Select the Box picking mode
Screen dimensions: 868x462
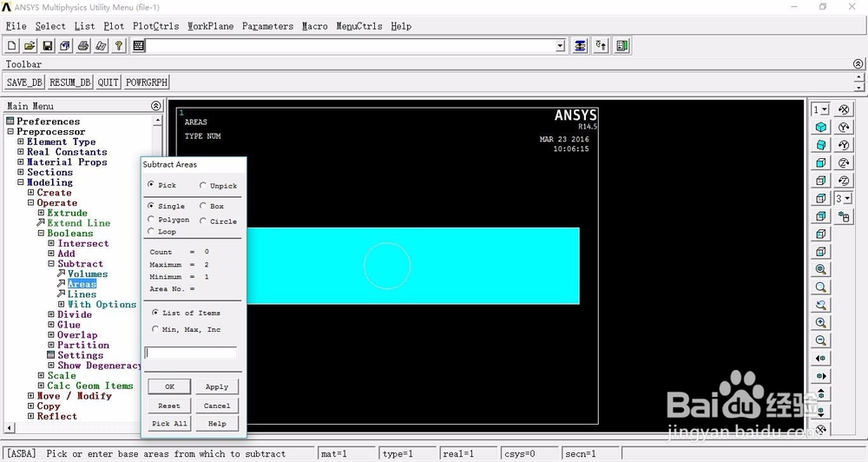tap(203, 206)
